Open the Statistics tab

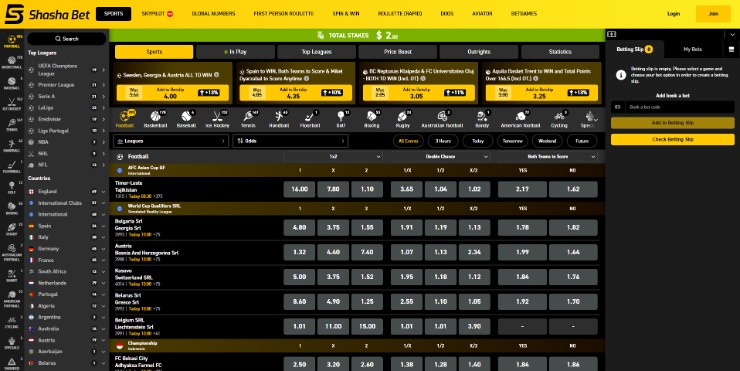[560, 52]
